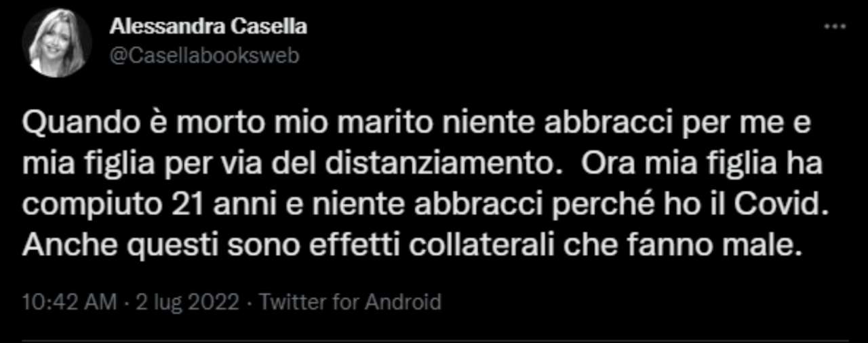This screenshot has height=343, width=868.
Task: Open Alessandra Casella's profile picture
Action: pos(57,42)
